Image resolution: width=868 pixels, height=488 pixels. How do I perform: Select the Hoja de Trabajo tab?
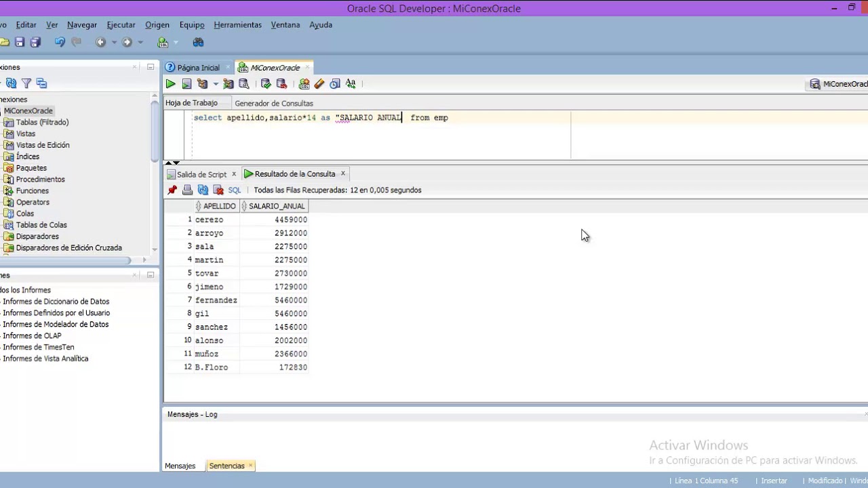192,103
